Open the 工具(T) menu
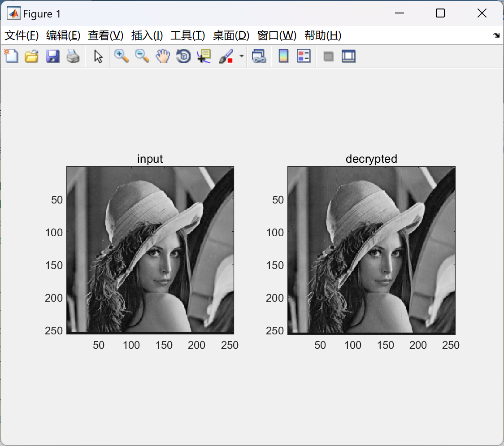Screen dimensions: 504x446 coord(188,35)
